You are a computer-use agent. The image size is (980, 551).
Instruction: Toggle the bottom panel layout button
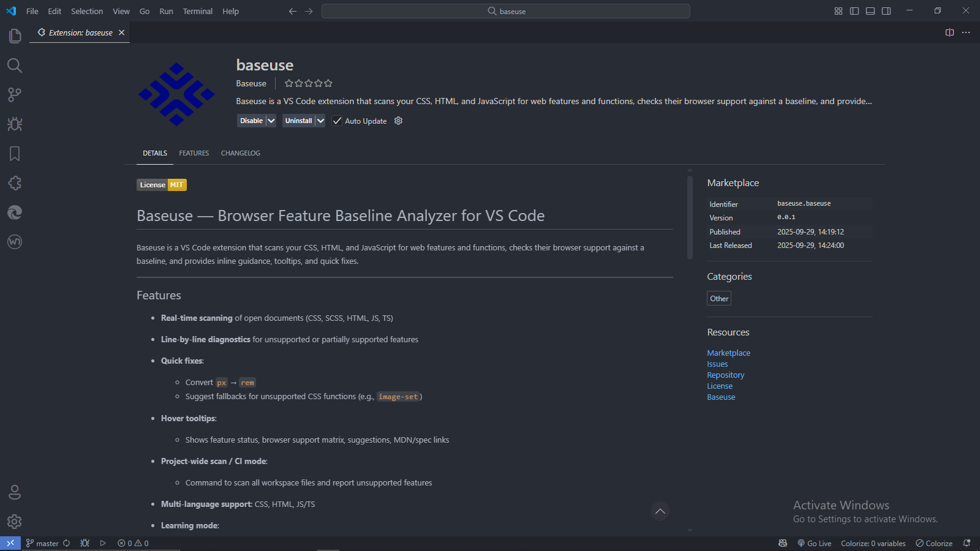pyautogui.click(x=870, y=11)
